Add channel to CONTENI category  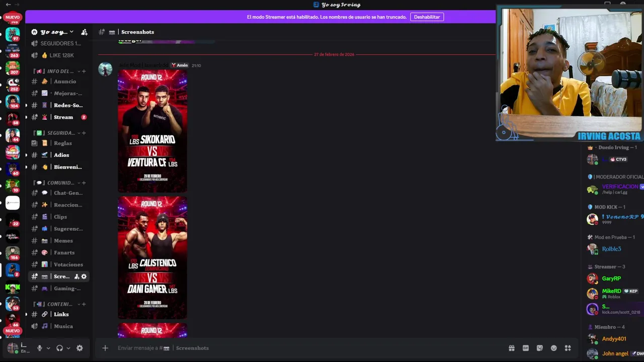(84, 304)
